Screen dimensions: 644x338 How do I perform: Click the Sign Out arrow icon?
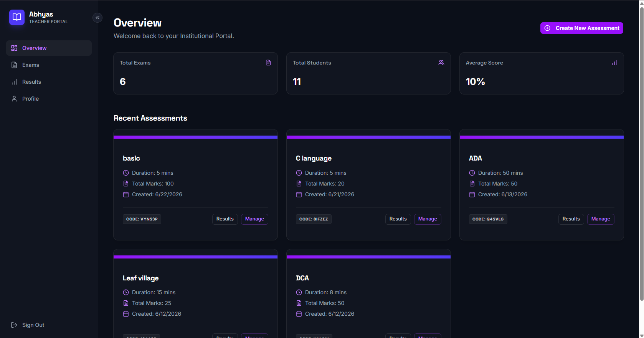click(14, 325)
